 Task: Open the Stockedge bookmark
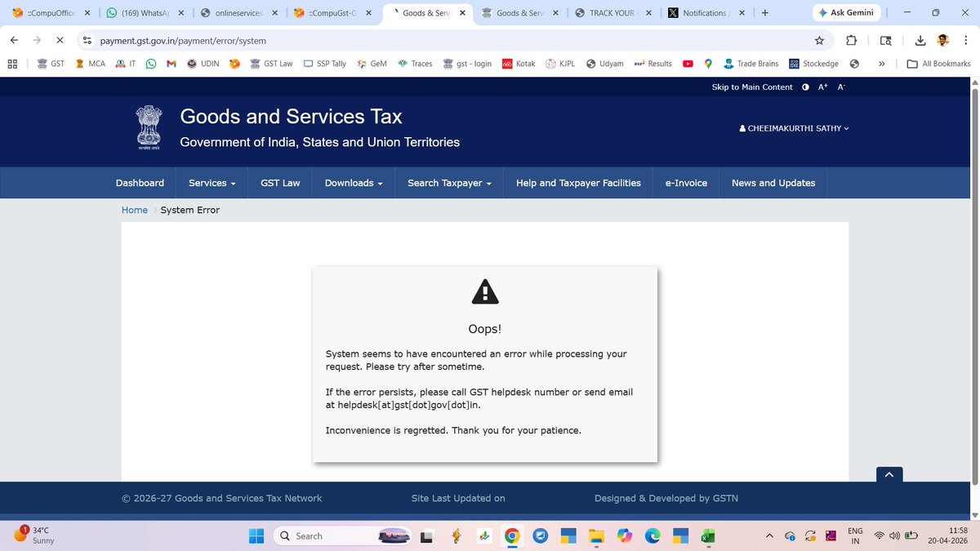[x=813, y=64]
